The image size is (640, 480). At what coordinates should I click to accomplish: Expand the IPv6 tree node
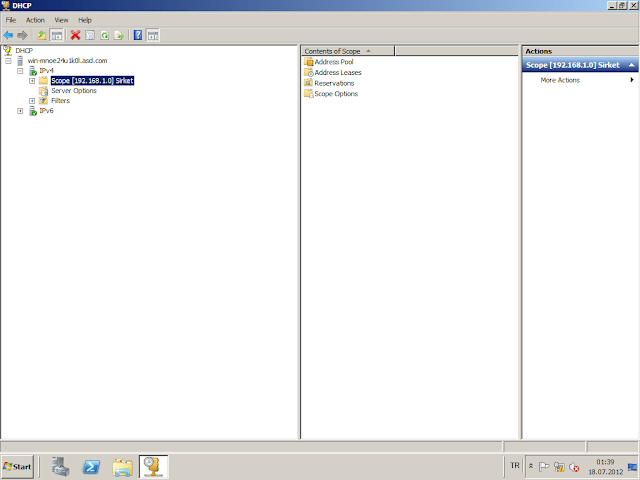tap(20, 111)
